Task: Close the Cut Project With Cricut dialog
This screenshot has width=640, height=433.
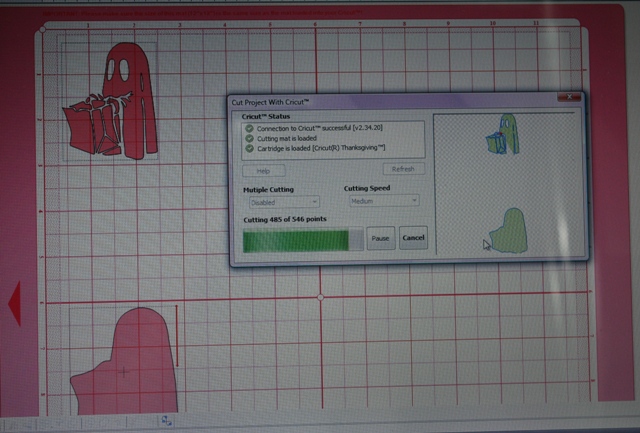Action: point(569,97)
